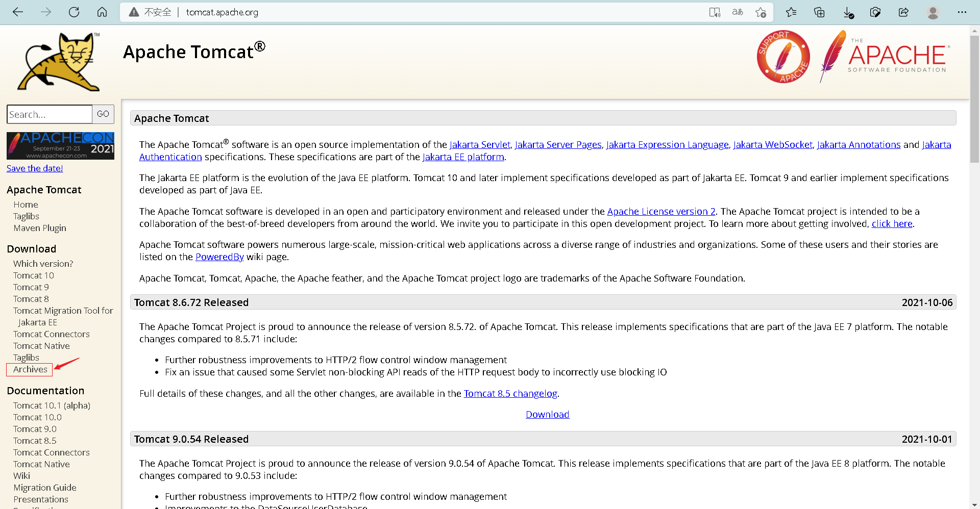The height and width of the screenshot is (509, 980).
Task: Open the browser profile icon
Action: (x=933, y=12)
